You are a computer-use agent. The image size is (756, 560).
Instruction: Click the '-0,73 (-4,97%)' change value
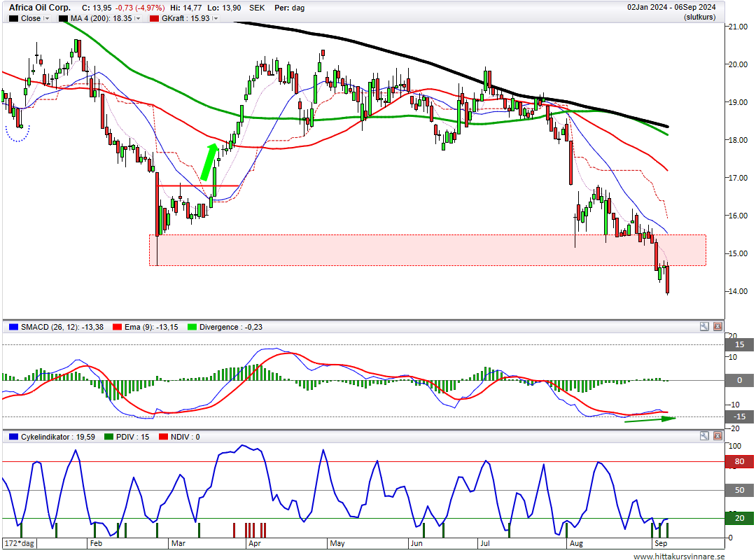pos(140,8)
